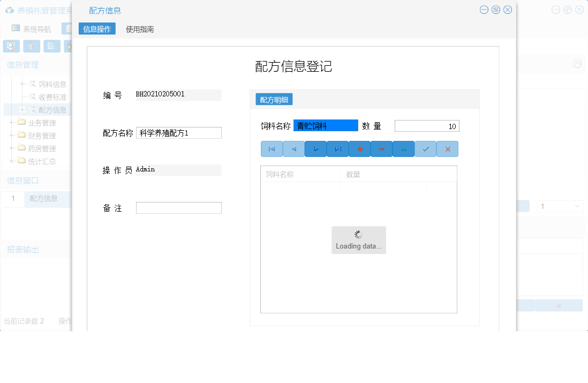Select 饲料信息 in the navigation tree

pyautogui.click(x=51, y=84)
